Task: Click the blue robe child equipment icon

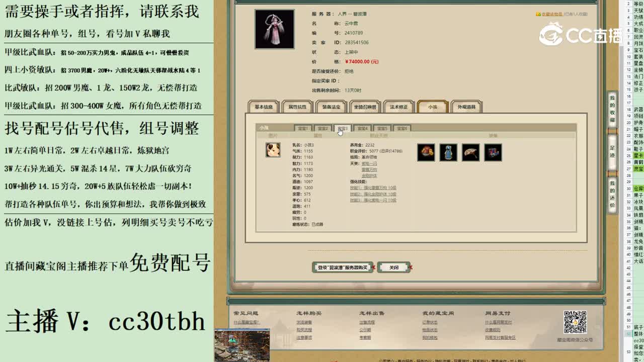Action: coord(448,153)
